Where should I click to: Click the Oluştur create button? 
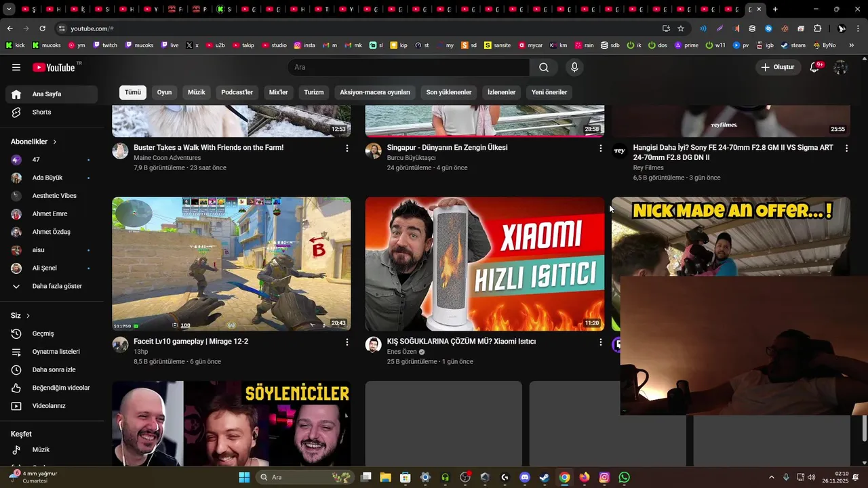pyautogui.click(x=778, y=67)
